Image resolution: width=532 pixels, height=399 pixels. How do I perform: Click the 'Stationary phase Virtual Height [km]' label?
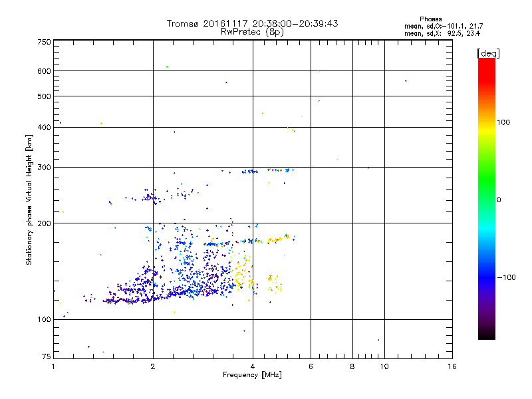(x=29, y=199)
